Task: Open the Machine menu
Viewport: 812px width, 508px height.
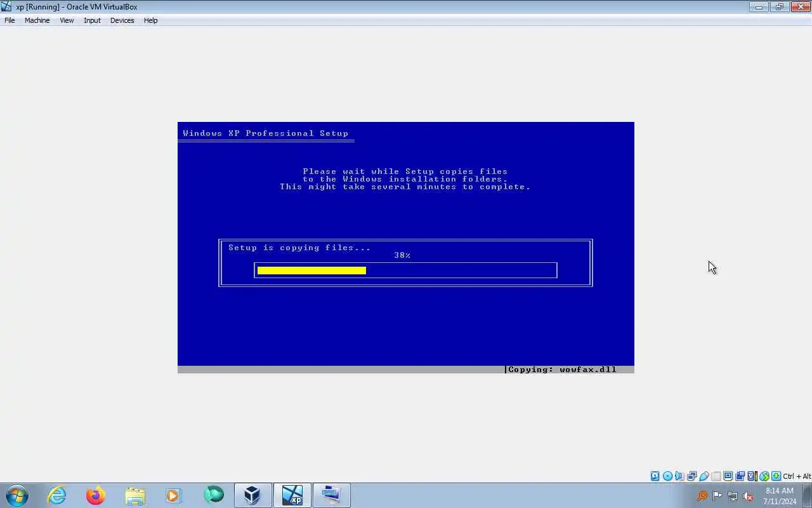Action: 37,20
